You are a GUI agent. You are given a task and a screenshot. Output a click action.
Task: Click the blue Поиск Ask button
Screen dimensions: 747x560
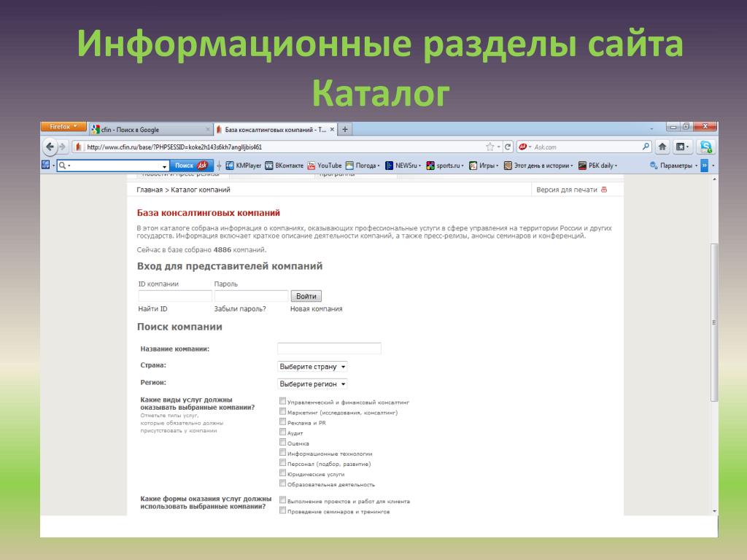(x=191, y=166)
